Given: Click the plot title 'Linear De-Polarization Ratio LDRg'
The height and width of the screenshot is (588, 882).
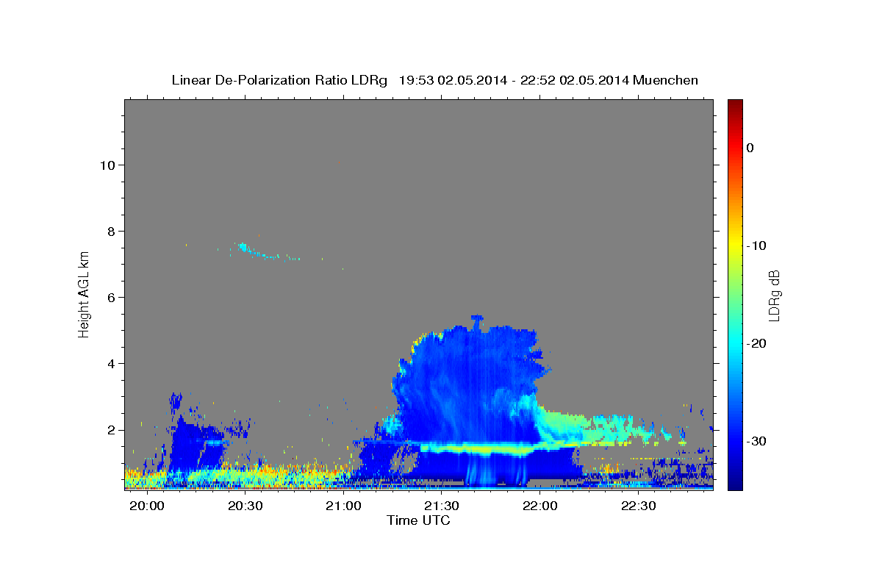Looking at the screenshot, I should 279,80.
